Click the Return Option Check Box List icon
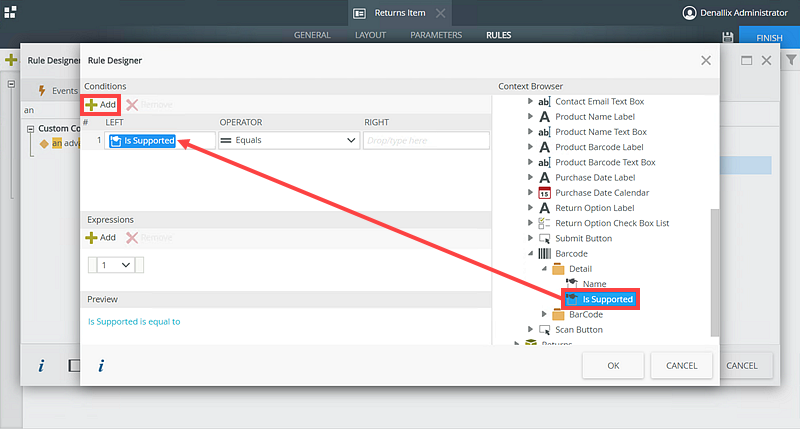 pos(544,223)
